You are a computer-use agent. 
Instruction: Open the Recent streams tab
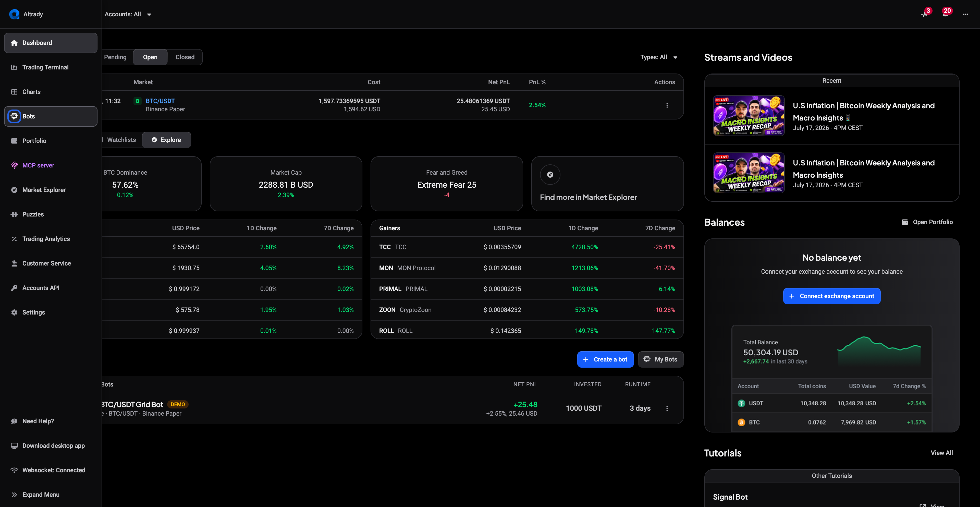832,81
